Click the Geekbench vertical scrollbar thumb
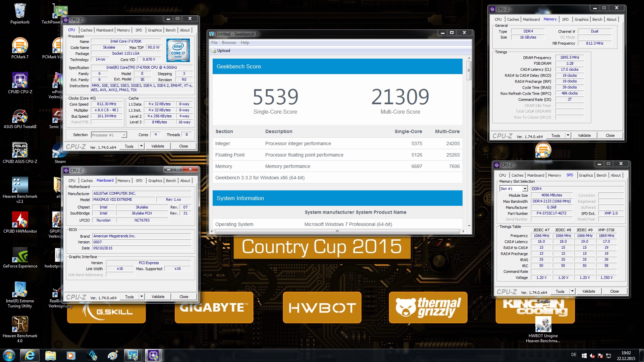644x362 pixels. pos(469,70)
